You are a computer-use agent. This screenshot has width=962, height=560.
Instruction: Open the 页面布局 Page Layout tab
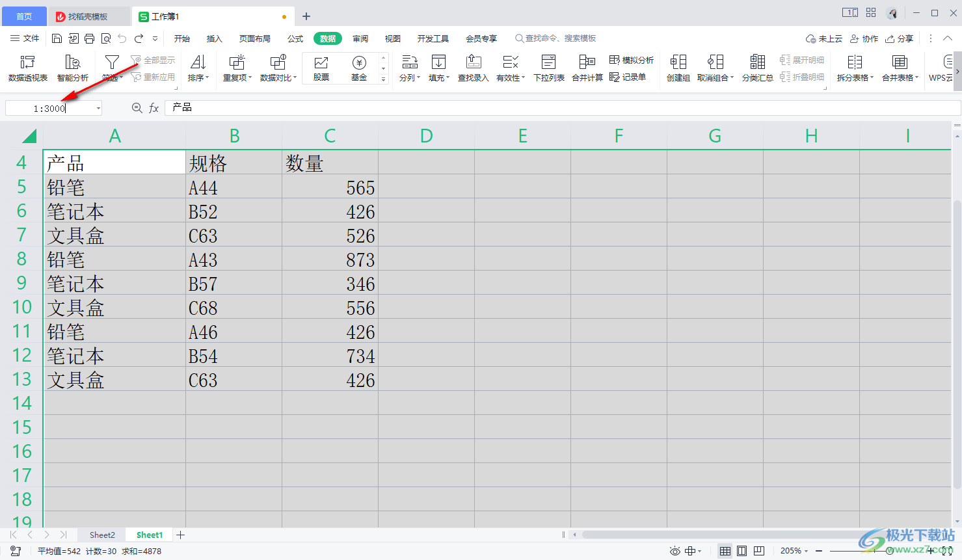click(x=255, y=38)
